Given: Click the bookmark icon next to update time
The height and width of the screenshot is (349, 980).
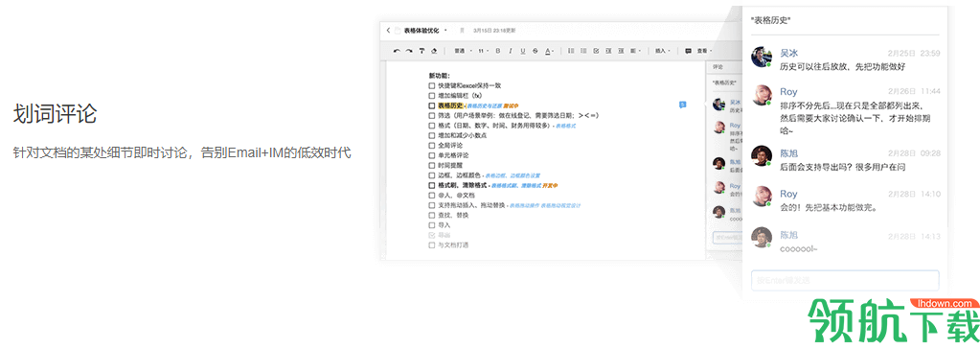Looking at the screenshot, I should (x=462, y=30).
